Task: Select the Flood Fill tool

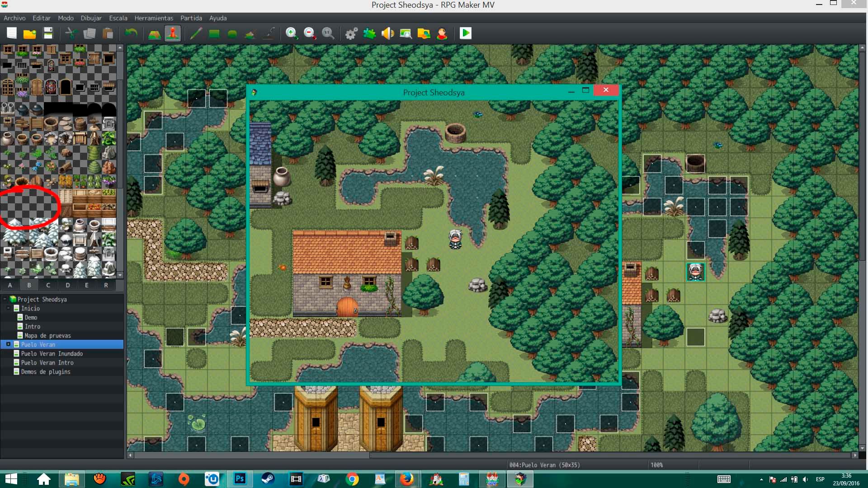Action: (250, 33)
